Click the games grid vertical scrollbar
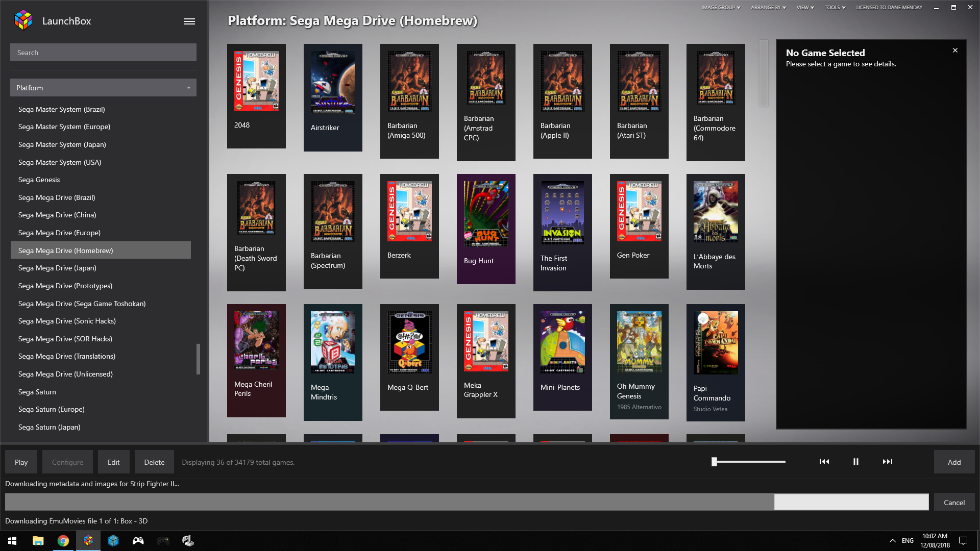The height and width of the screenshot is (551, 980). tap(764, 73)
